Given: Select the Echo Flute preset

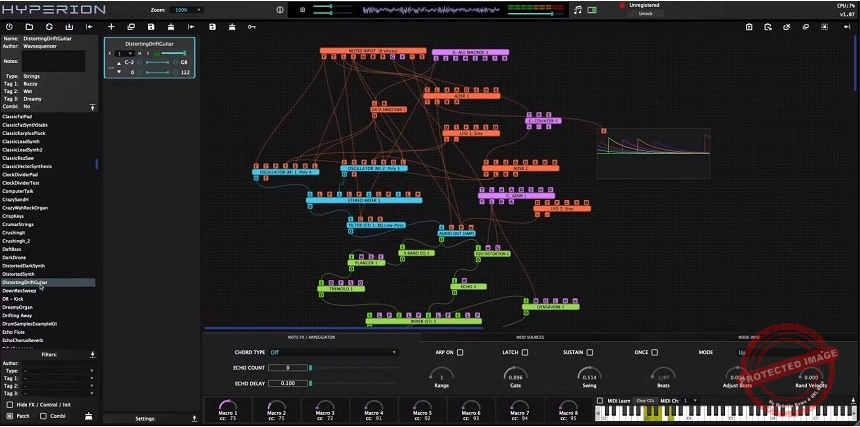Looking at the screenshot, I should (x=14, y=332).
